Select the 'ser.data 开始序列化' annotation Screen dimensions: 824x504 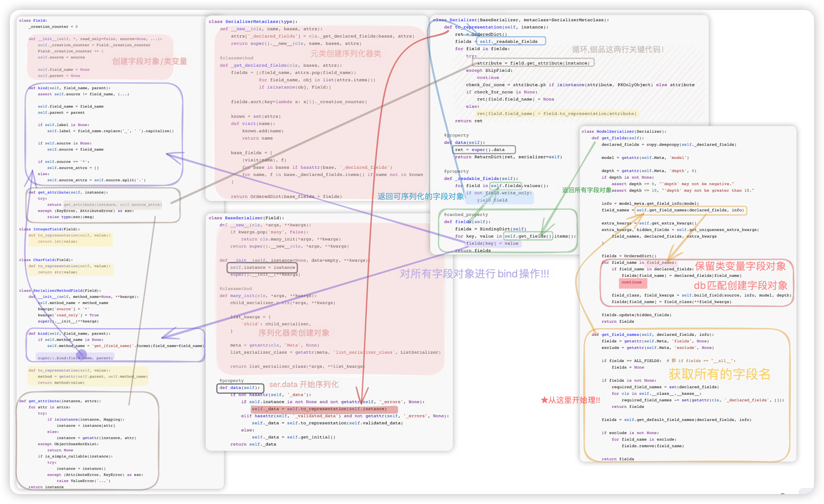point(304,385)
